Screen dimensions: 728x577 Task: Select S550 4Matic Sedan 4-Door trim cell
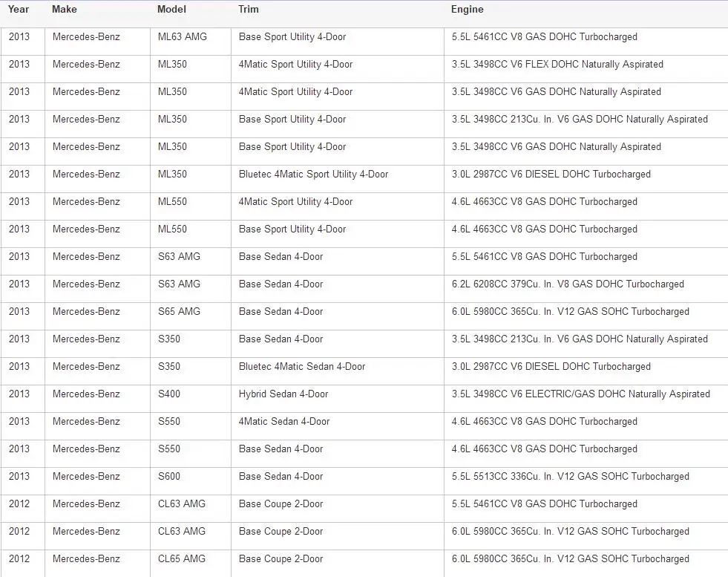pyautogui.click(x=337, y=426)
